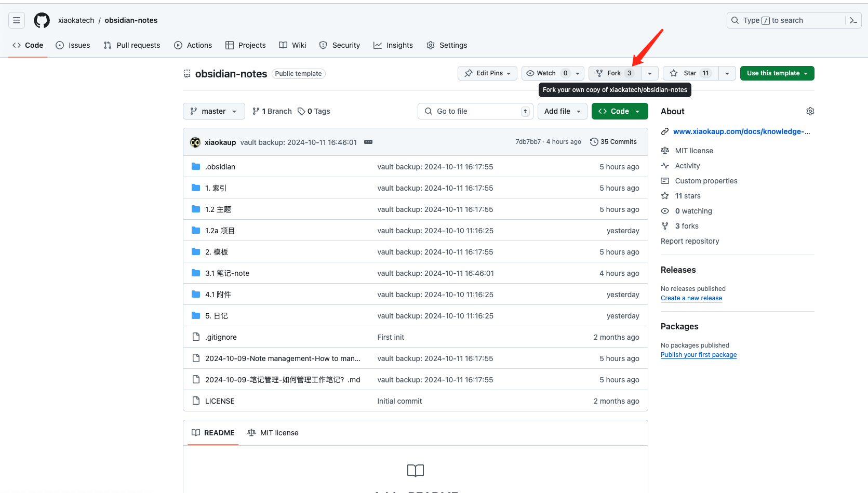Viewport: 868px width, 493px height.
Task: Switch to the Issues tab
Action: point(73,45)
